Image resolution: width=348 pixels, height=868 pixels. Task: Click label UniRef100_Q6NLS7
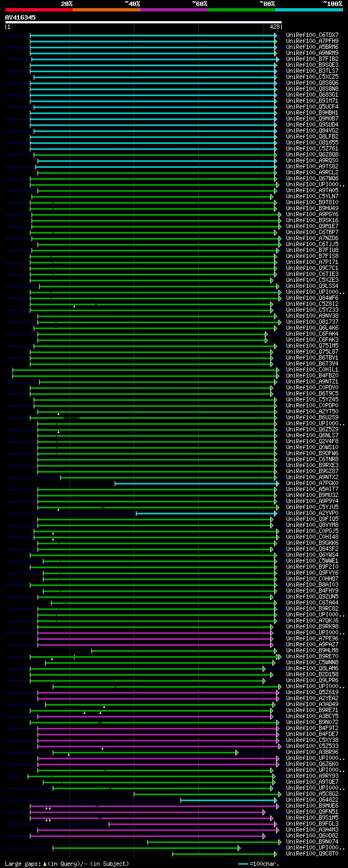coord(312,436)
